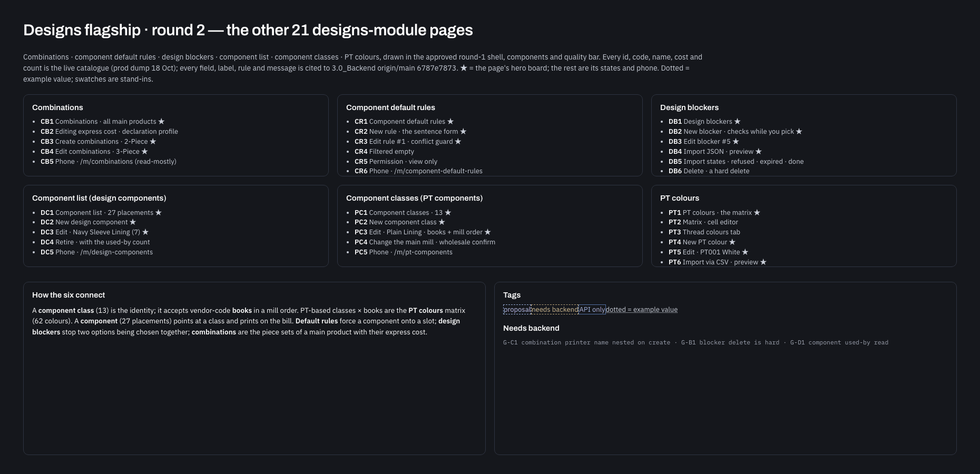Screen dimensions: 980x474
Task: Open CR1 Component default rules
Action: tap(404, 122)
